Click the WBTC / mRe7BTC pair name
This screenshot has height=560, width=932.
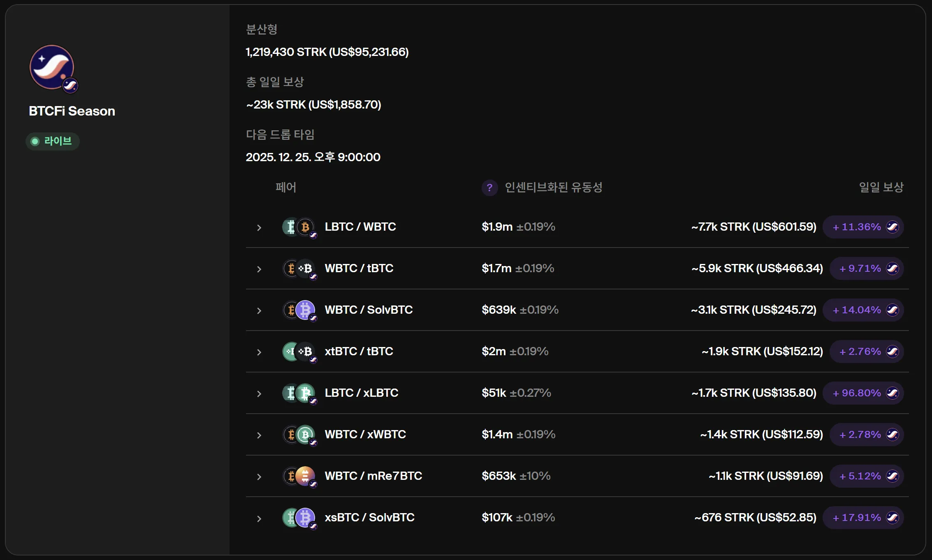tap(373, 476)
